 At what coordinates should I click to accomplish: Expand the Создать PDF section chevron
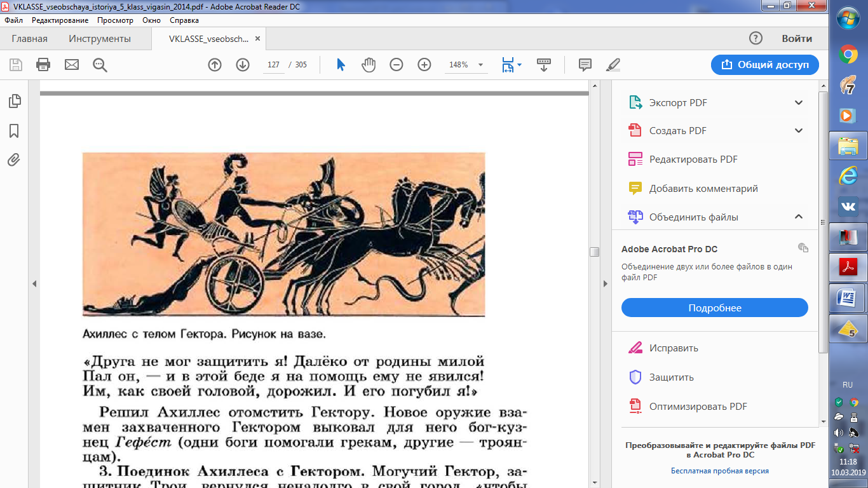coord(799,130)
